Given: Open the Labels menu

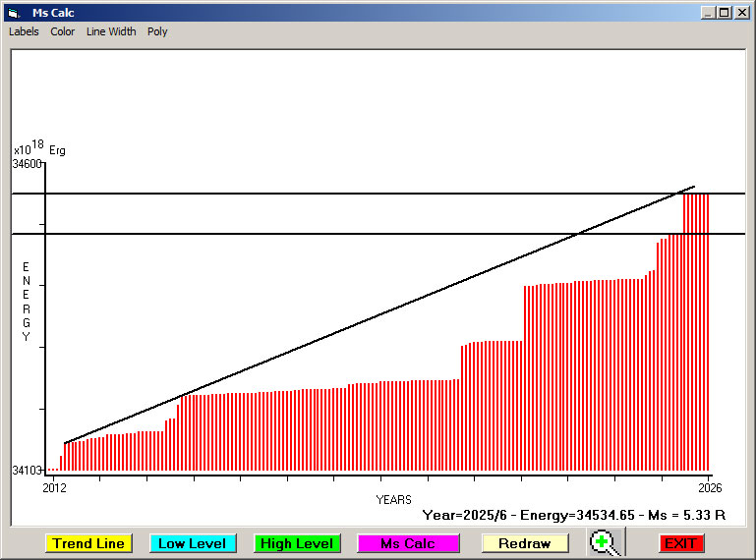Looking at the screenshot, I should click(24, 31).
